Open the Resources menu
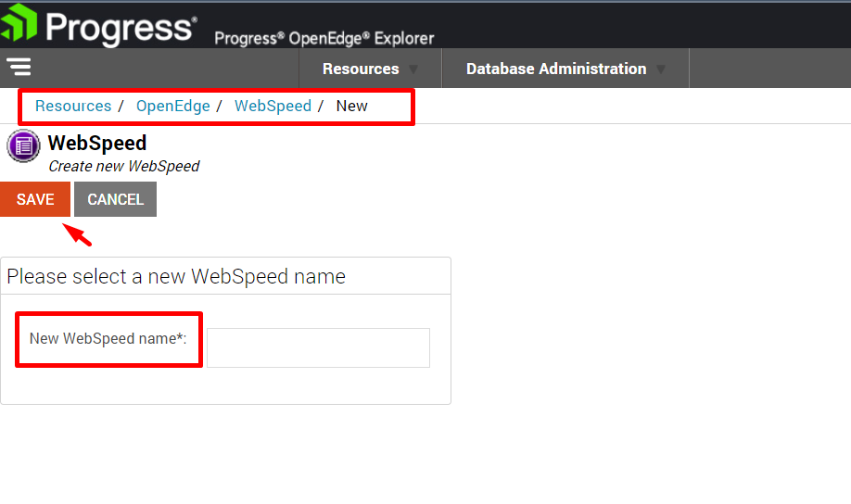 [361, 69]
